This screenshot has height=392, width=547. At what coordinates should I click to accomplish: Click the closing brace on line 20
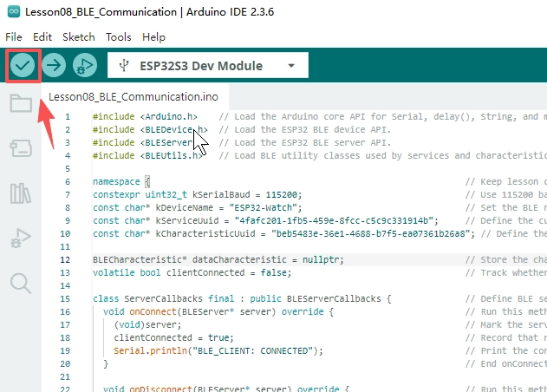tap(106, 363)
